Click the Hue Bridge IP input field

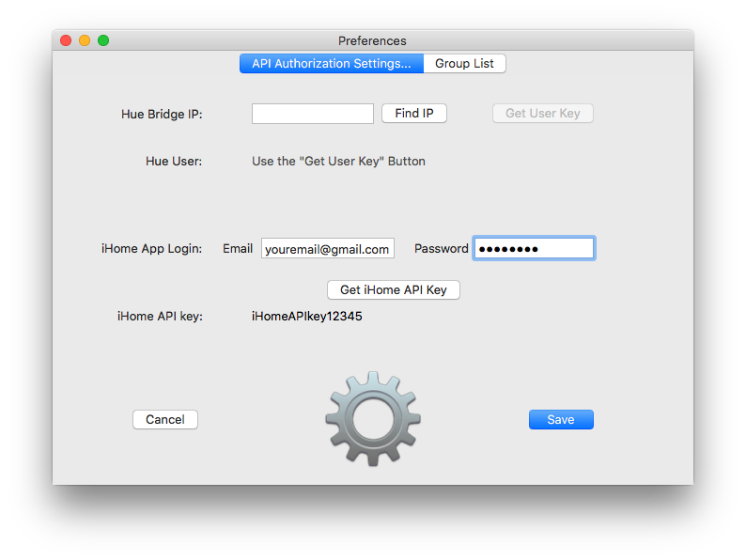point(313,114)
